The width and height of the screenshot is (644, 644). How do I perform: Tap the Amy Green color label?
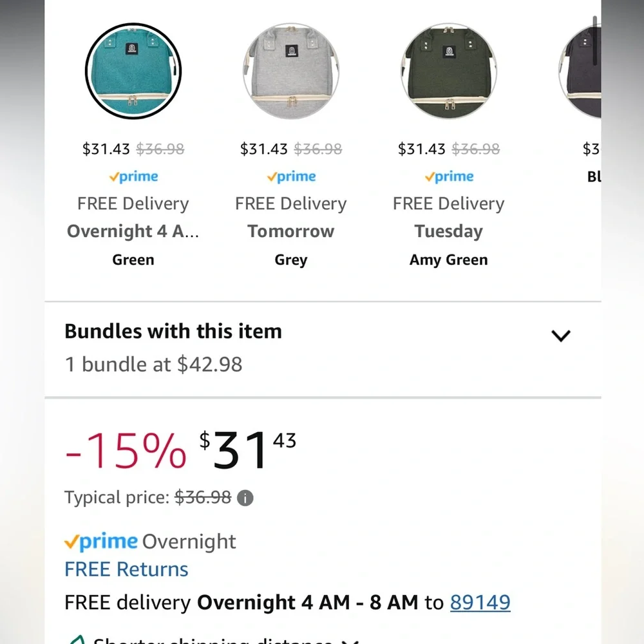(x=448, y=260)
